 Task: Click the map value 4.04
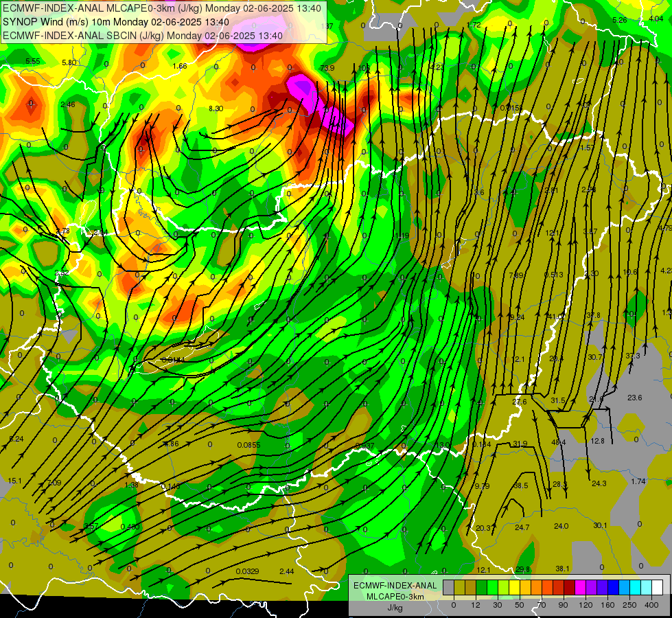(656, 19)
